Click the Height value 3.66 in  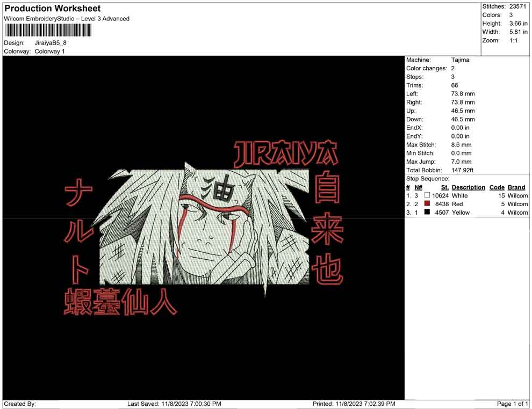518,24
